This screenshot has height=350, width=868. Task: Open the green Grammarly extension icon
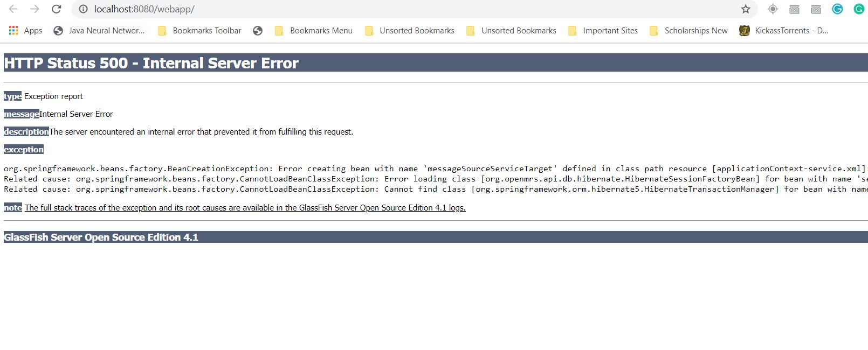pos(859,9)
